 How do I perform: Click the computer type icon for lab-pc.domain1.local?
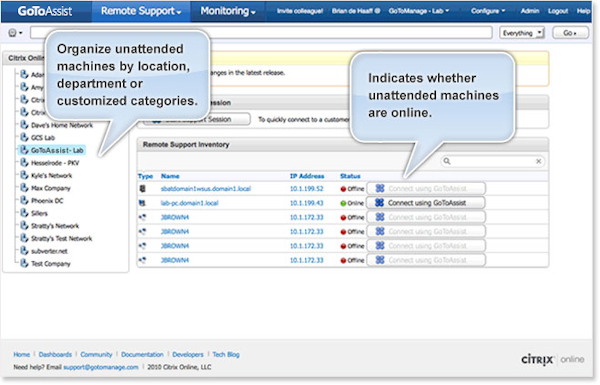click(142, 203)
